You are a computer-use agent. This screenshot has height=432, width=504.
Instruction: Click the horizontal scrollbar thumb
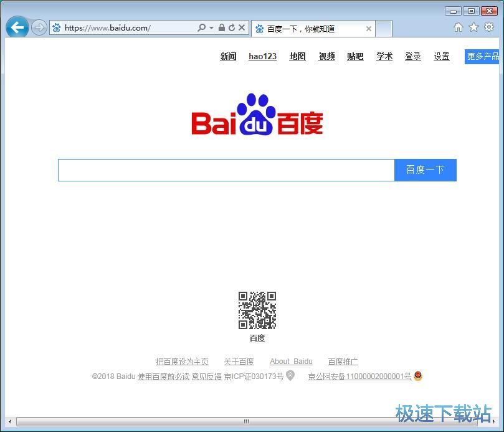[x=247, y=421]
